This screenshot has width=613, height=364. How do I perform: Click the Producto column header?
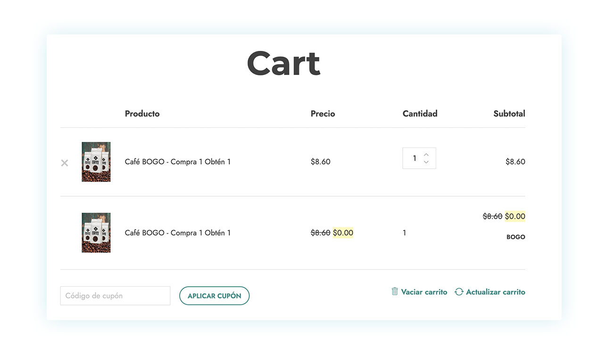pyautogui.click(x=142, y=114)
